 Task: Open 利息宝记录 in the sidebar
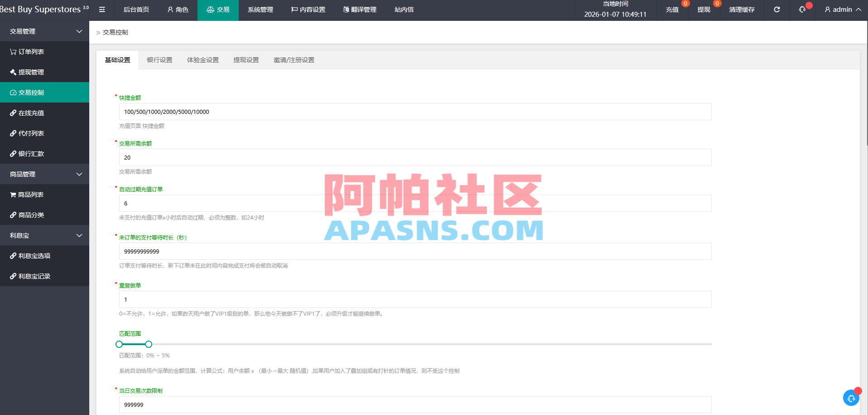(44, 276)
